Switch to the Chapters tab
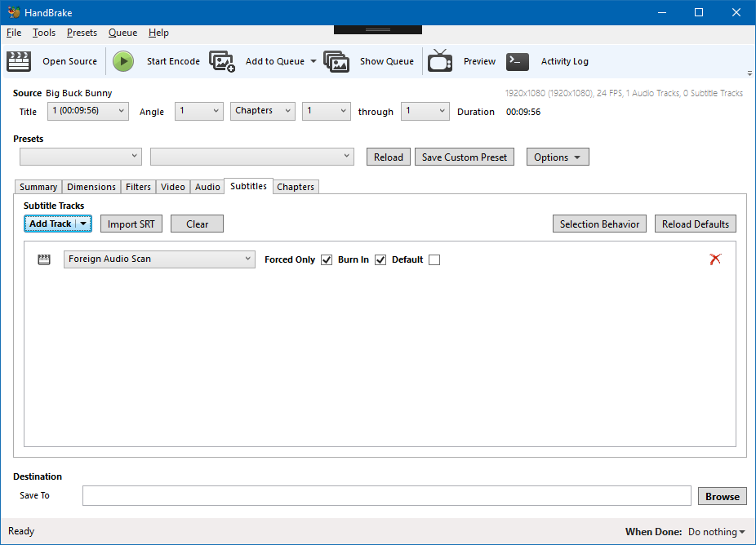The image size is (756, 545). (296, 187)
